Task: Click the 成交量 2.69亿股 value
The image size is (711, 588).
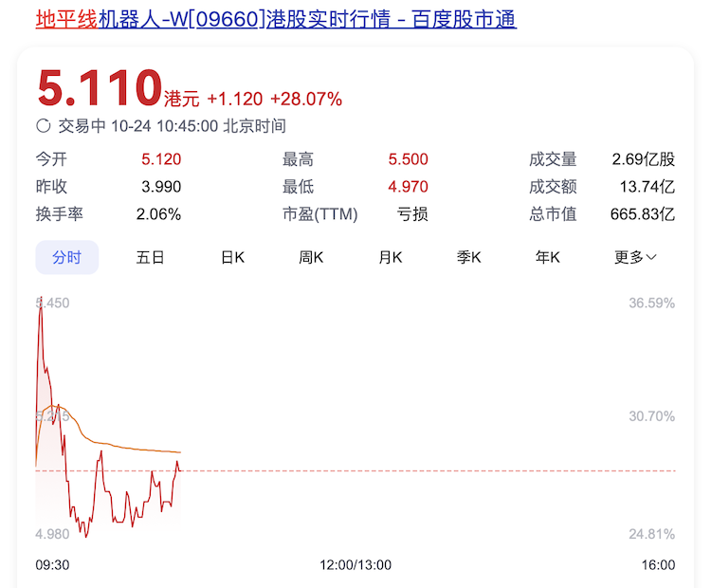Action: [x=642, y=159]
